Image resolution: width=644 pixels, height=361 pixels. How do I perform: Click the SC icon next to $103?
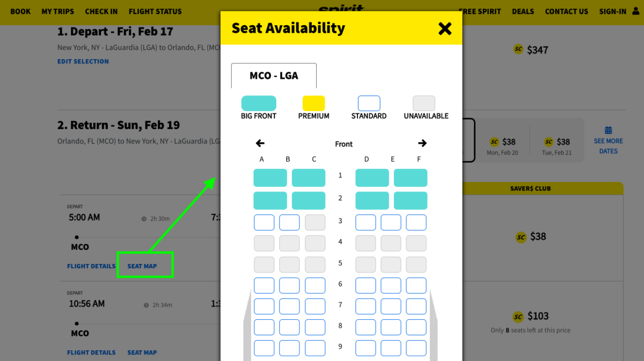[x=518, y=316]
